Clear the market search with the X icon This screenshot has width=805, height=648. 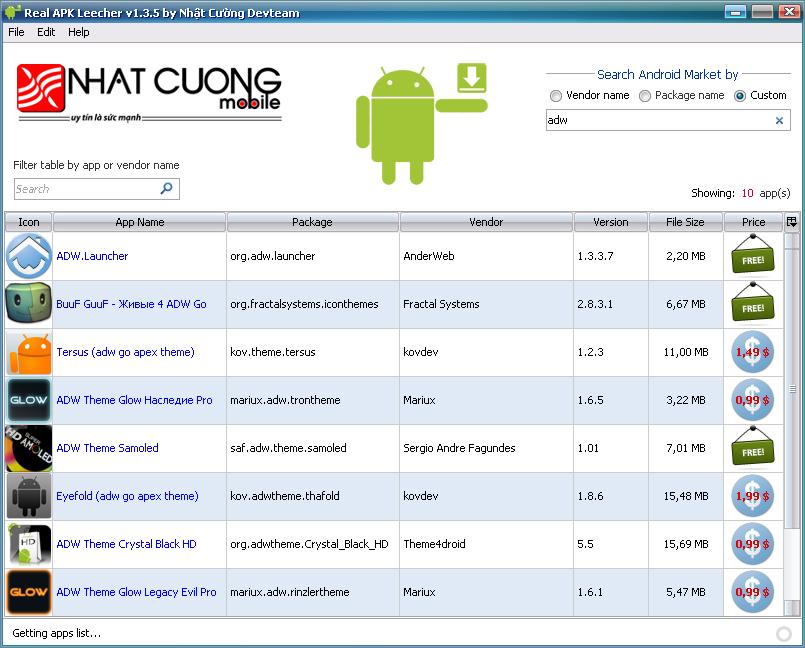(779, 121)
